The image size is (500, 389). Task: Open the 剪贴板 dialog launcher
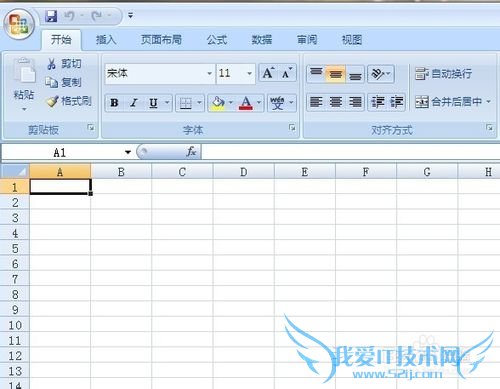(x=91, y=127)
